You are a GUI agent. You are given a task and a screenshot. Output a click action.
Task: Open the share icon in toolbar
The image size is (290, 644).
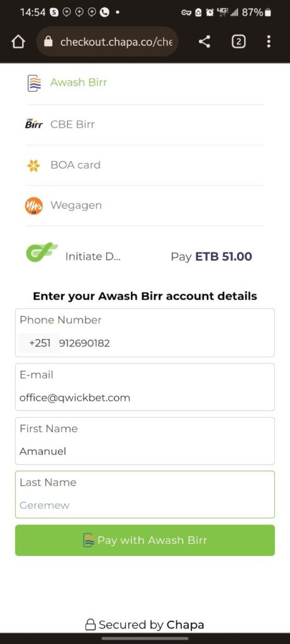tap(204, 42)
